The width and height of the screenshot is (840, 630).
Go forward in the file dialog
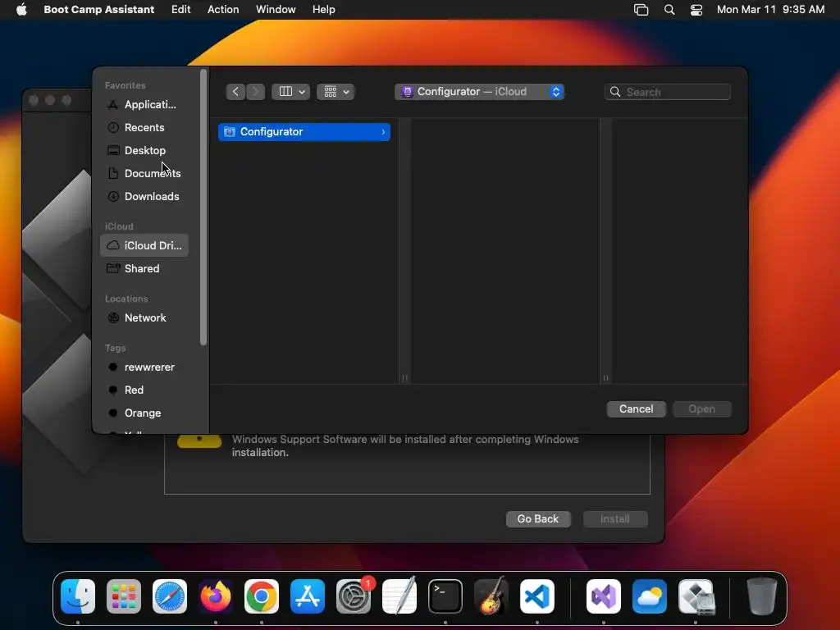click(255, 92)
